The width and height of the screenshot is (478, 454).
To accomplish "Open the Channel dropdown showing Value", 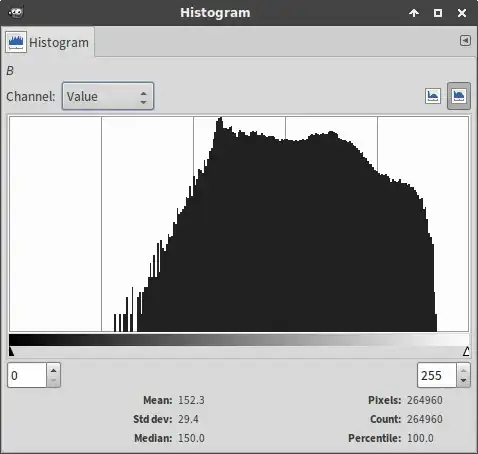I will [x=108, y=96].
